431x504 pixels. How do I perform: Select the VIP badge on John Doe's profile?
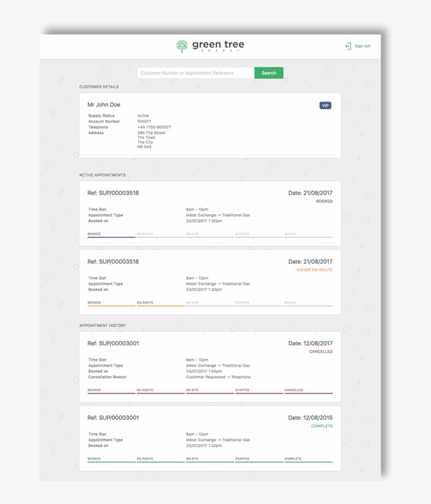tap(325, 105)
